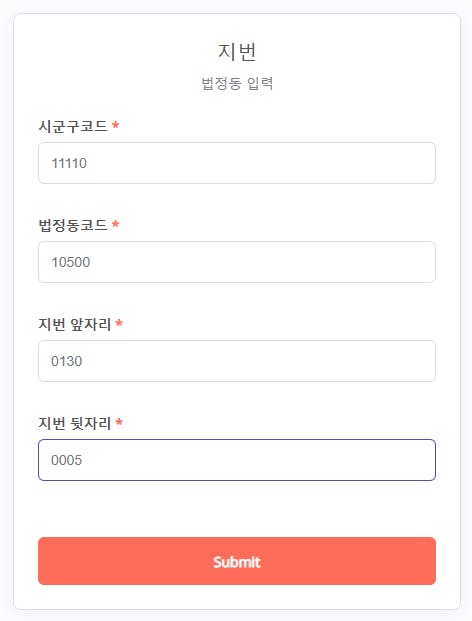Click the red asterisk next to 지번 앞자리
472x621 pixels.
pyautogui.click(x=119, y=323)
